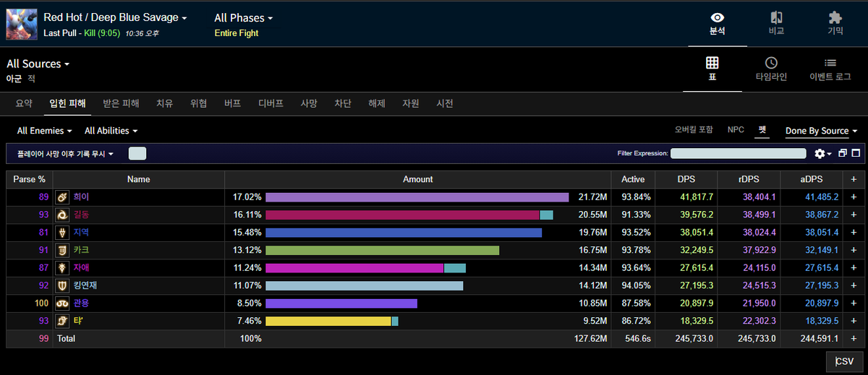The height and width of the screenshot is (375, 868).
Task: Click the green damage bar for 카크
Action: [382, 250]
